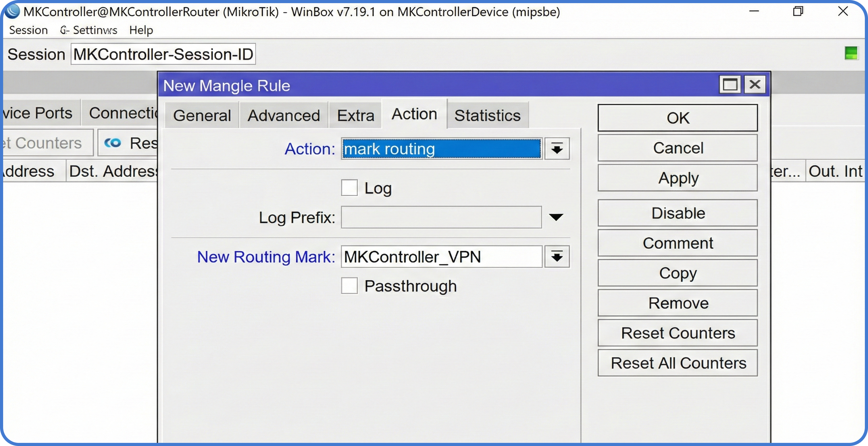Open the Log Prefix dropdown
The width and height of the screenshot is (868, 446).
(556, 217)
